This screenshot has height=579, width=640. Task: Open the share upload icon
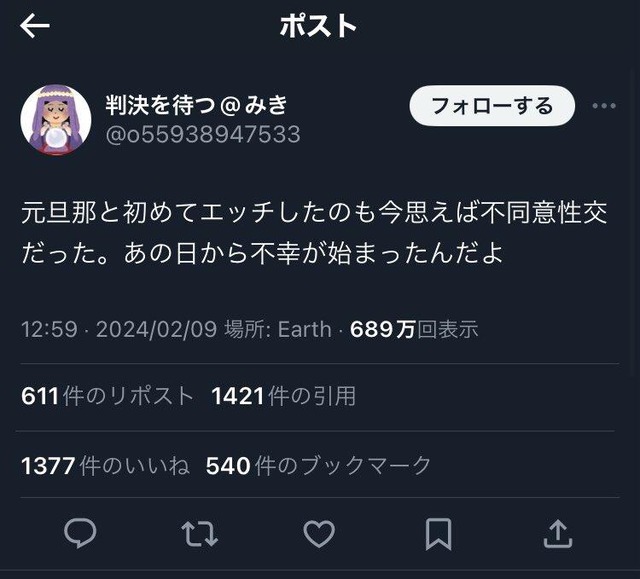click(558, 533)
